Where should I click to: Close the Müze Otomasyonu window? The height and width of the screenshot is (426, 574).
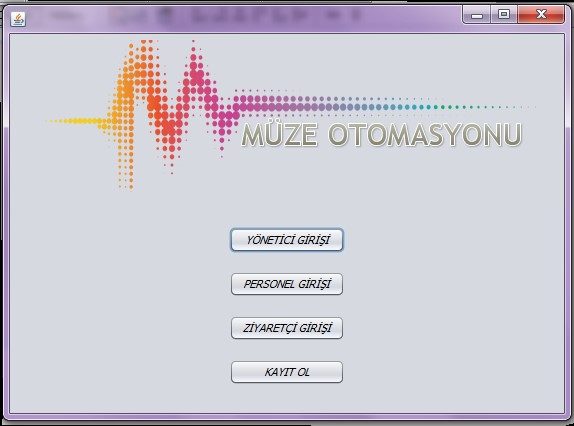click(541, 15)
